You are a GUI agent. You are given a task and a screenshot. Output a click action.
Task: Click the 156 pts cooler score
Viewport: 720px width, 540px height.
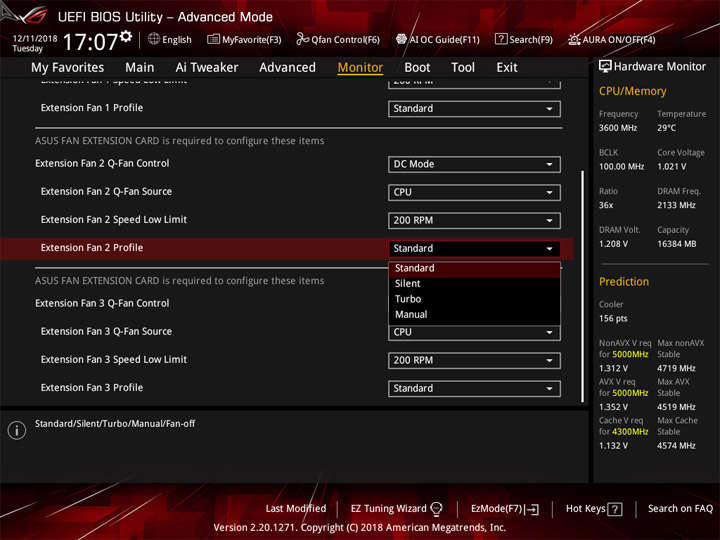click(x=613, y=319)
